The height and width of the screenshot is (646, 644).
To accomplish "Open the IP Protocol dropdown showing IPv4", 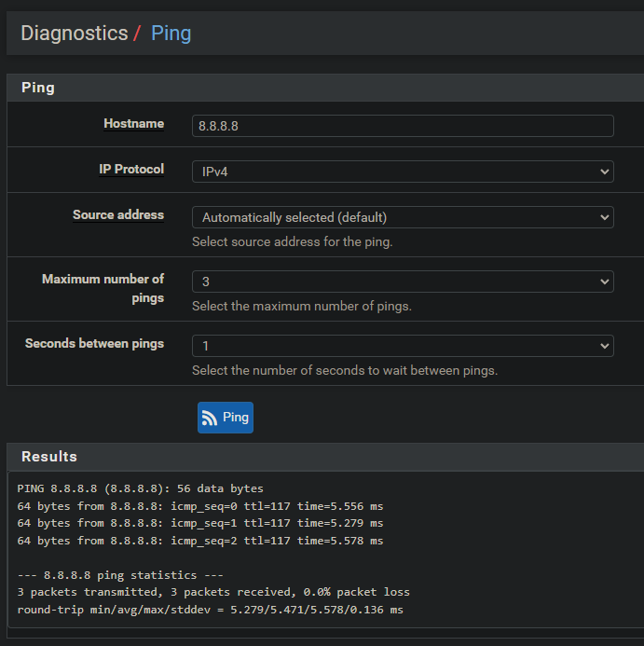I will tap(403, 172).
